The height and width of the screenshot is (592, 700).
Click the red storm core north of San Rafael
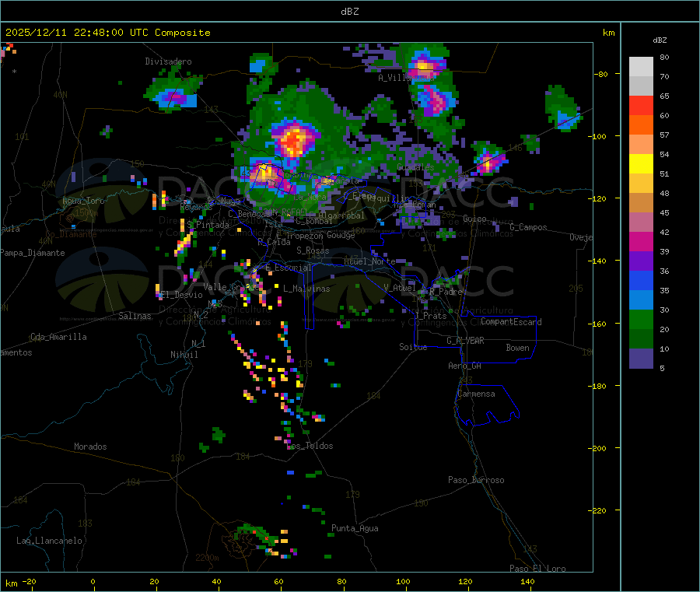pos(293,141)
